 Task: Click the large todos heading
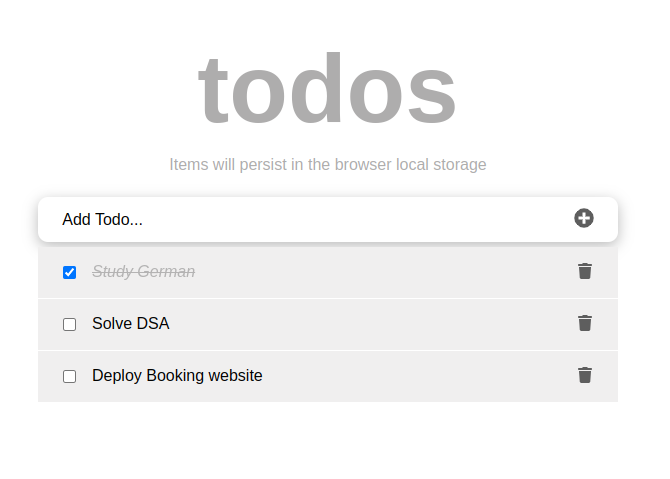(x=327, y=89)
